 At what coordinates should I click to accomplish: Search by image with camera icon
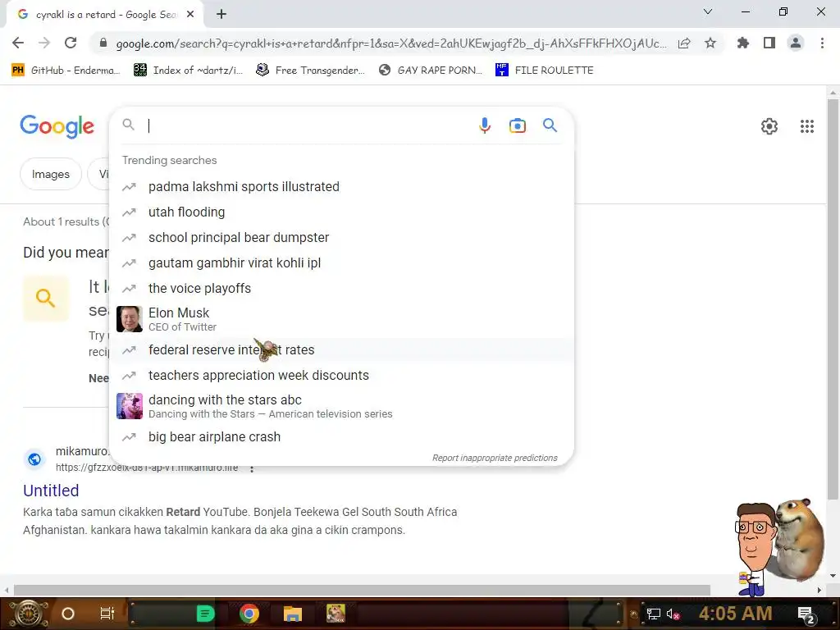click(518, 126)
